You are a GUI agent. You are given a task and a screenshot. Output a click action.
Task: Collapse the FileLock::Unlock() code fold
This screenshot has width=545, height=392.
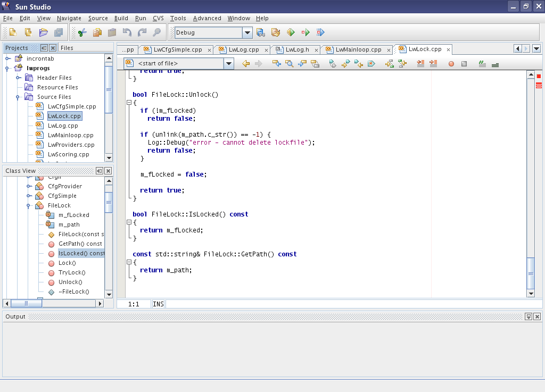pos(129,103)
